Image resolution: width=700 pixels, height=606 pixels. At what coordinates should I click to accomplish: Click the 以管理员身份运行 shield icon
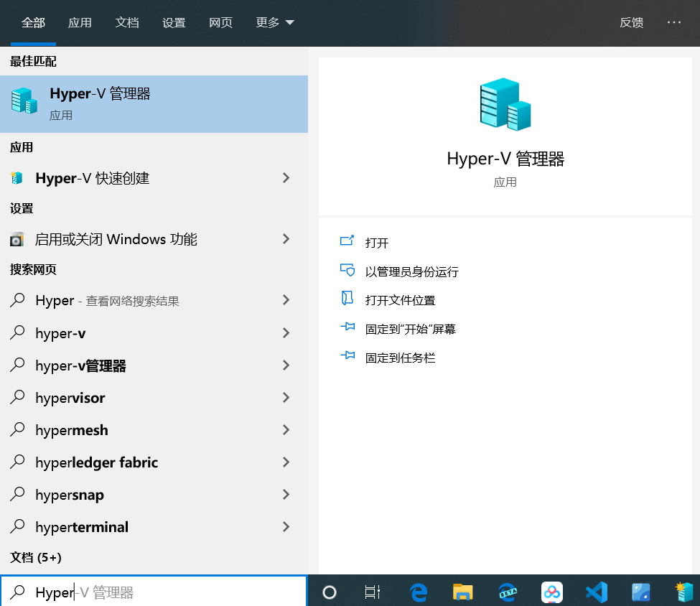pos(347,270)
